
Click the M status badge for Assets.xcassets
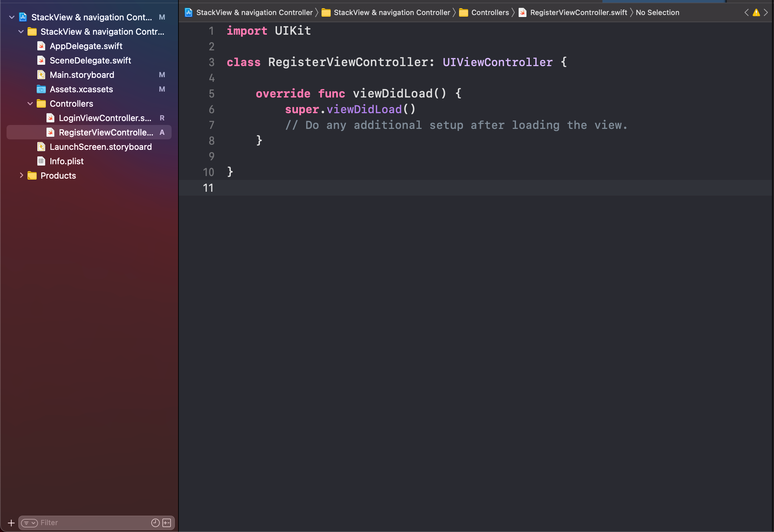[x=162, y=89]
